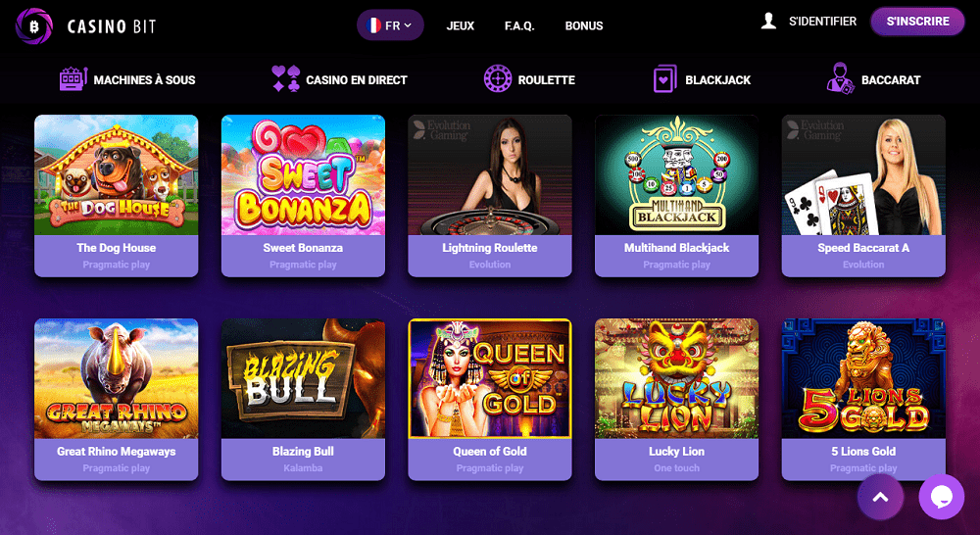The image size is (980, 535).
Task: Expand the FR language dropdown
Action: (x=390, y=25)
